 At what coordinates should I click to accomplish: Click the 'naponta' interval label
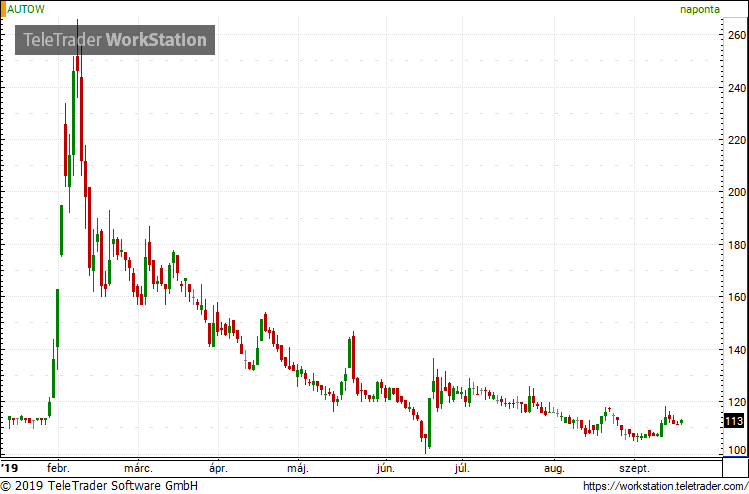700,9
